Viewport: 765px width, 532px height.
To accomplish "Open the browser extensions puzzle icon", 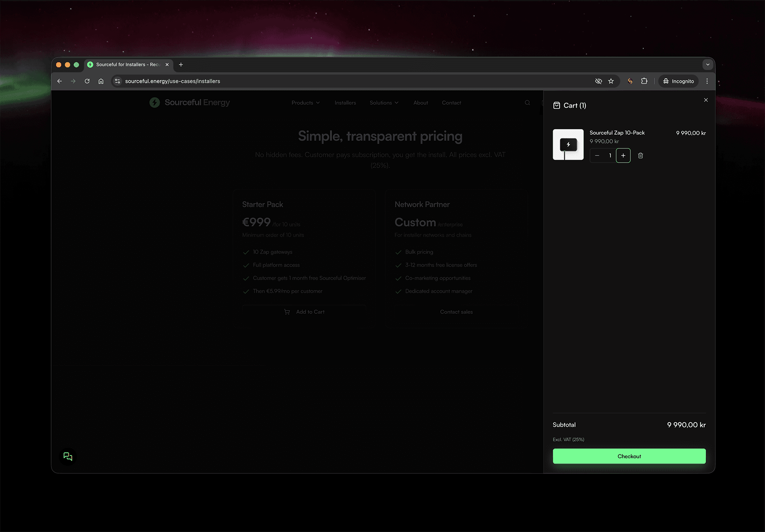I will 644,81.
